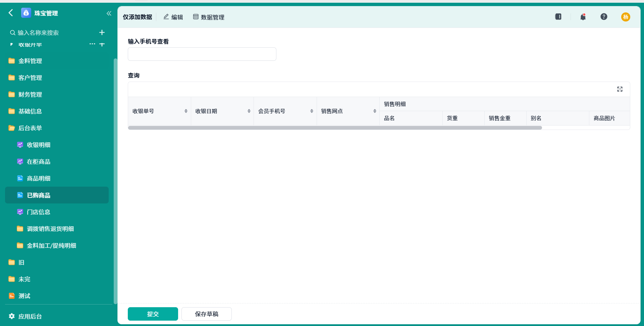Viewport: 644px width, 326px height.
Task: Open the help question mark icon
Action: 604,16
